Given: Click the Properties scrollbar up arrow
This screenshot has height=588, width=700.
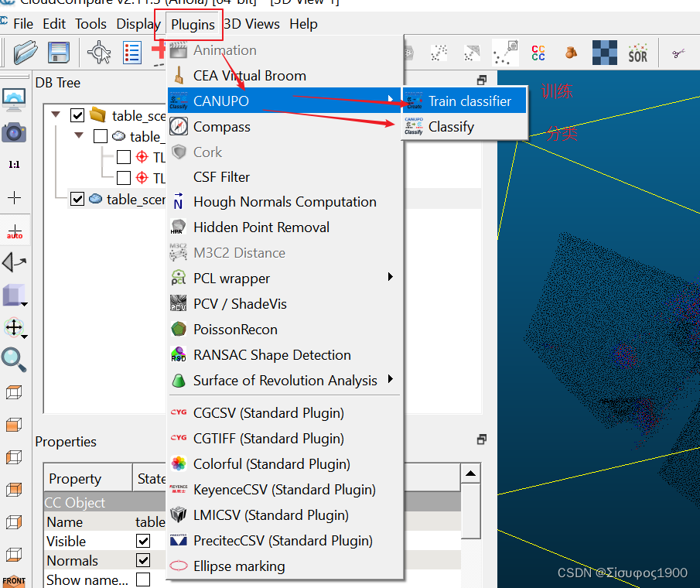Looking at the screenshot, I should (x=470, y=473).
